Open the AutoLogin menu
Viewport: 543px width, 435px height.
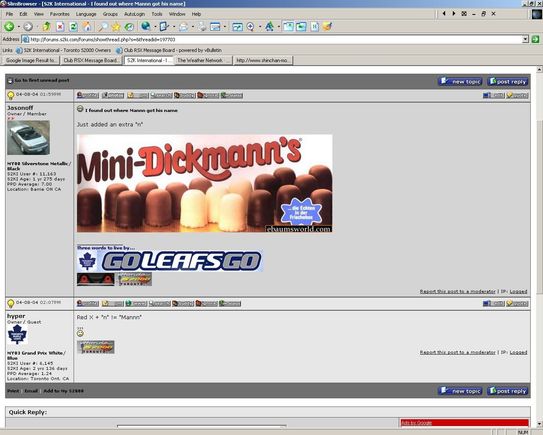[x=134, y=14]
